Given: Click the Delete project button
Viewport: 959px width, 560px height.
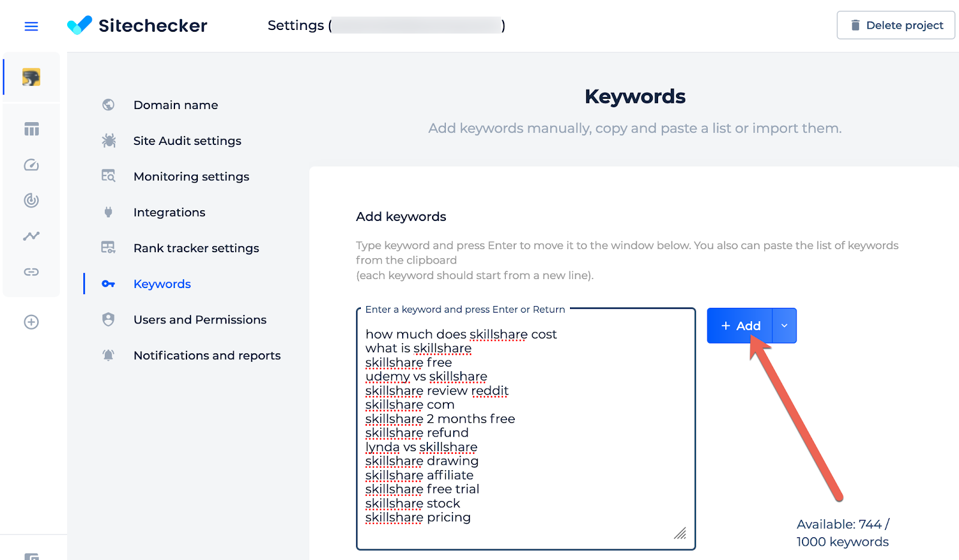Looking at the screenshot, I should tap(895, 25).
